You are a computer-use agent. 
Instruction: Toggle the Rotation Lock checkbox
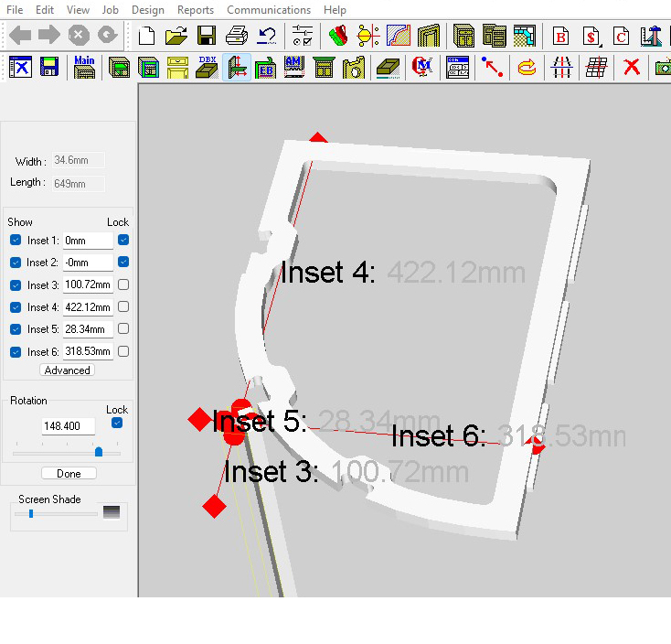click(x=117, y=423)
